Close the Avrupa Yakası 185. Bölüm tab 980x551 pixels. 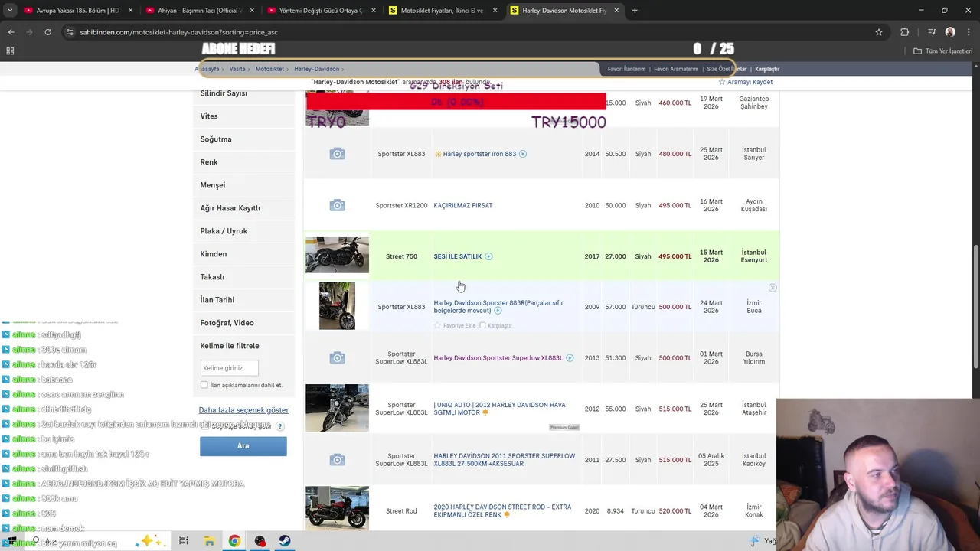(131, 11)
